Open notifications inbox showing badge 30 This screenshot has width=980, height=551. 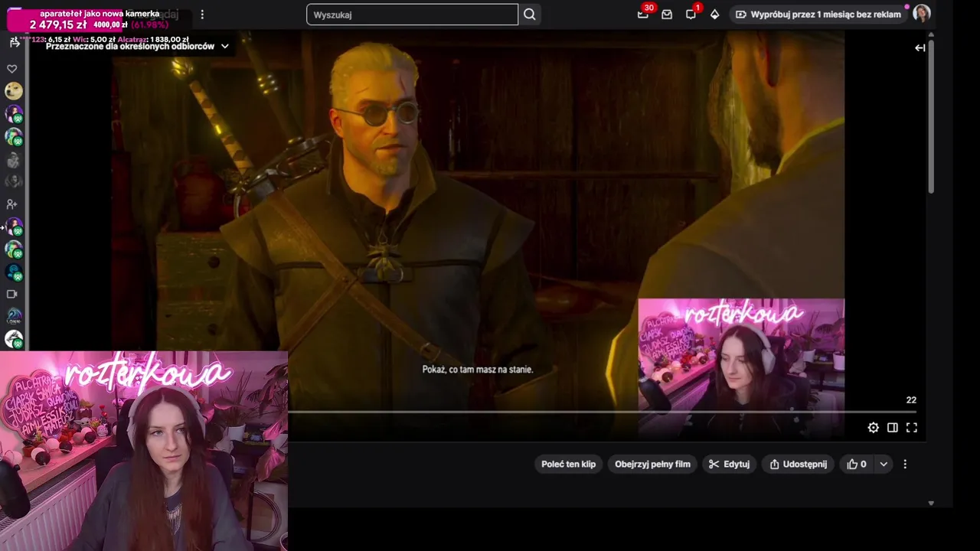[643, 15]
